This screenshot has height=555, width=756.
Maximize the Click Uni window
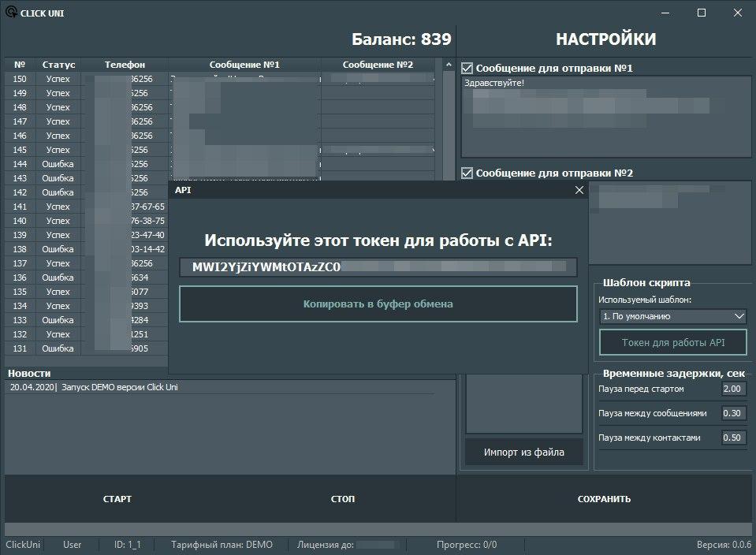(x=702, y=13)
